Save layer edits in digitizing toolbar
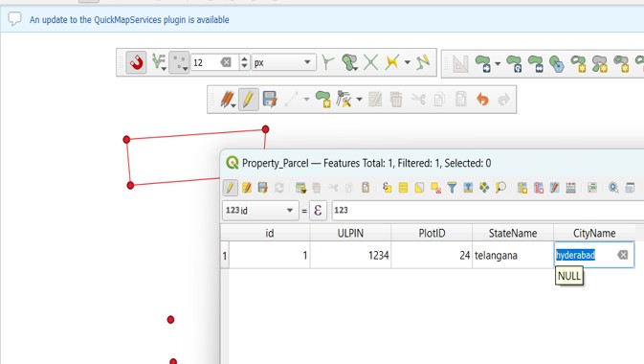The height and width of the screenshot is (364, 644). pyautogui.click(x=270, y=100)
